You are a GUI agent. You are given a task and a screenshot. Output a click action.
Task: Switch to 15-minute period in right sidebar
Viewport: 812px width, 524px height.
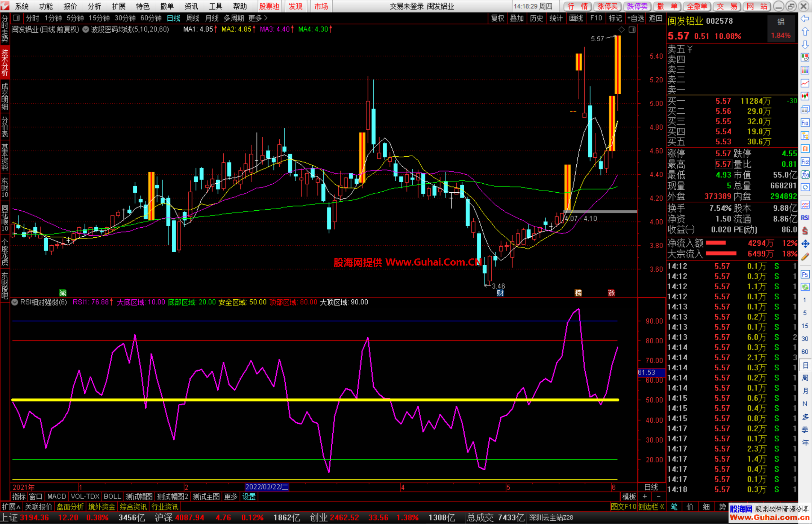[x=804, y=326]
